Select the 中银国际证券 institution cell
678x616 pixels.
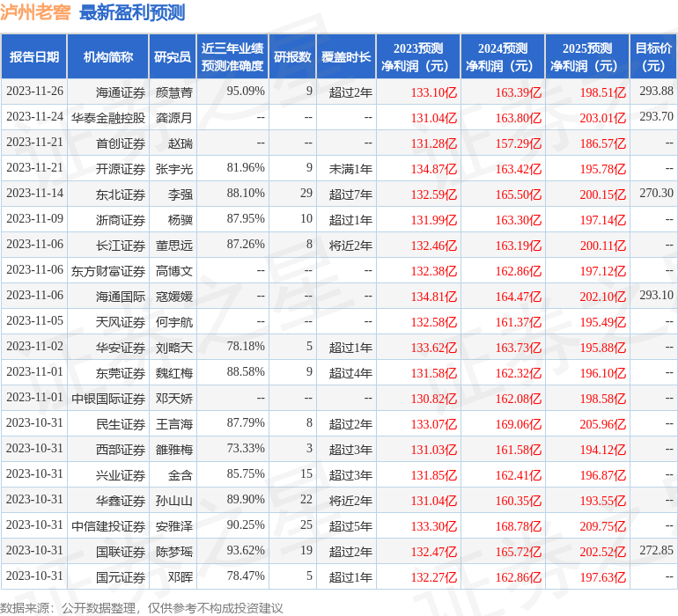(108, 398)
